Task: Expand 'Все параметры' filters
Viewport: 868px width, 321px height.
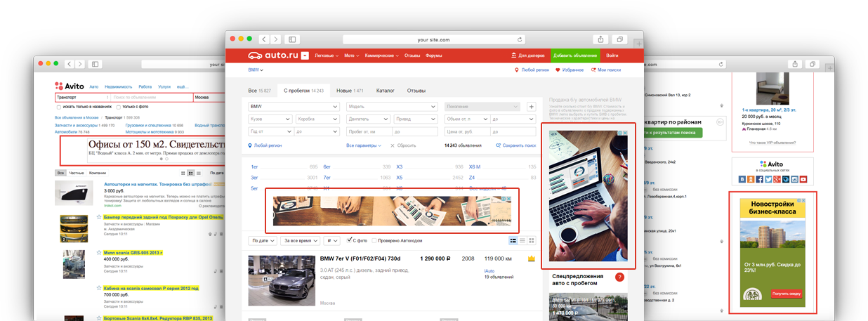Action: (364, 145)
